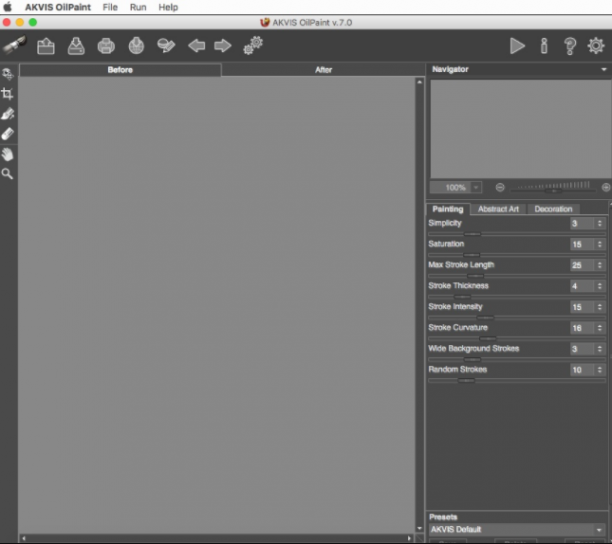This screenshot has width=612, height=544.
Task: Click the Stroke Thickness slider
Action: coord(517,297)
